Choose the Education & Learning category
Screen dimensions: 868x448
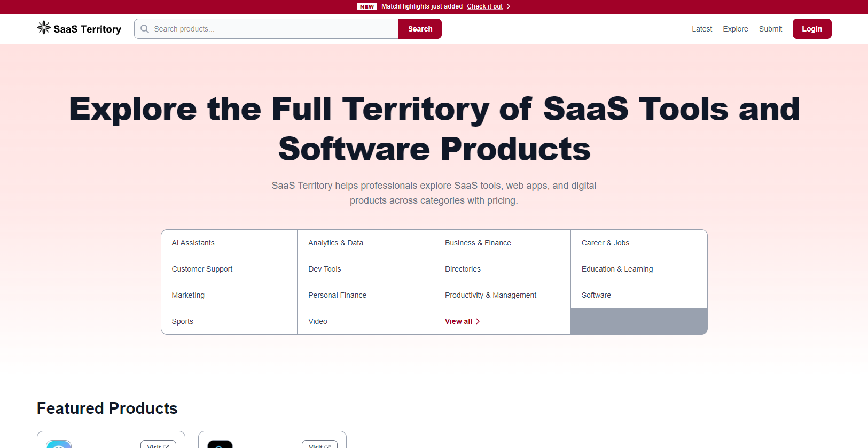click(617, 269)
